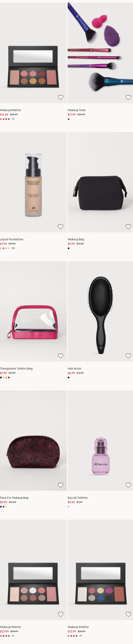Expand +1 colors under first Makeup Palette

point(13,119)
